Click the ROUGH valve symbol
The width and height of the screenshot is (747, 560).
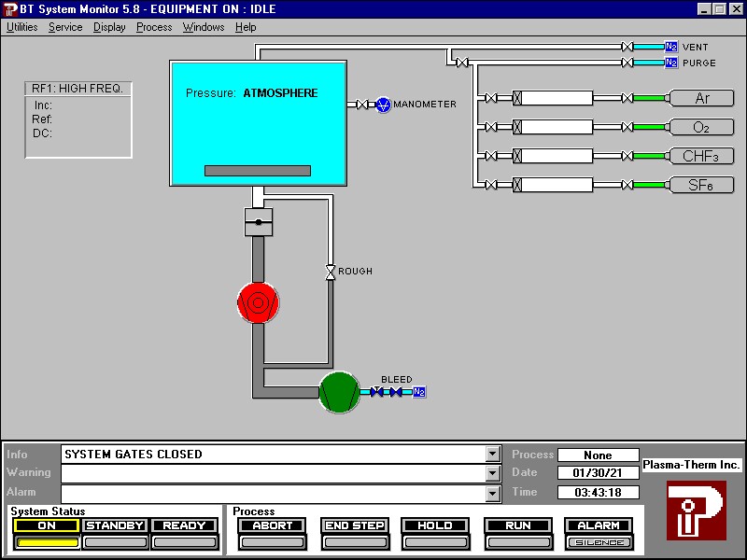click(x=329, y=272)
